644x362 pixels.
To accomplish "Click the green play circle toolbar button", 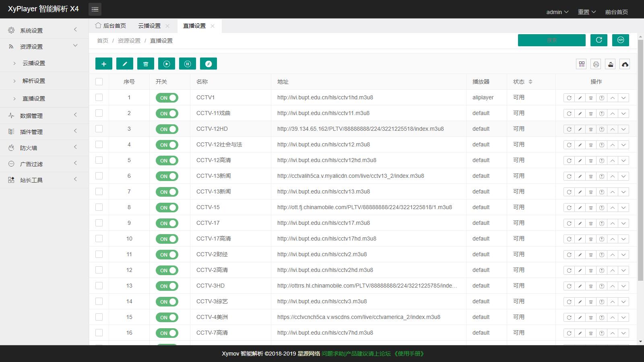I will click(x=167, y=64).
